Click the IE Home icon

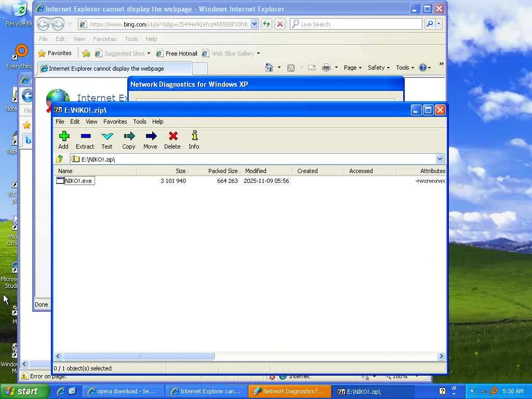tap(269, 68)
